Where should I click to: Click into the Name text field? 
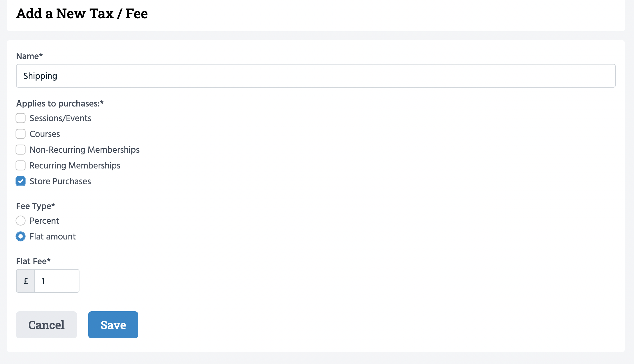316,76
